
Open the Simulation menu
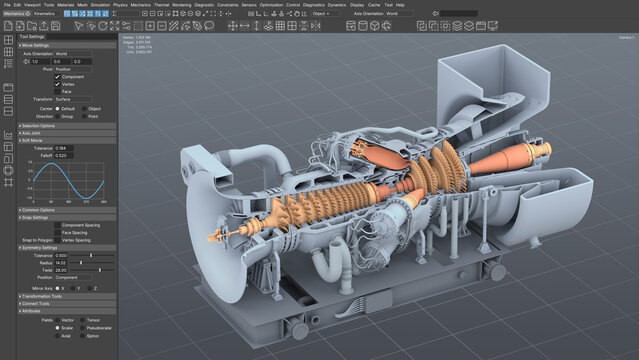[x=100, y=5]
